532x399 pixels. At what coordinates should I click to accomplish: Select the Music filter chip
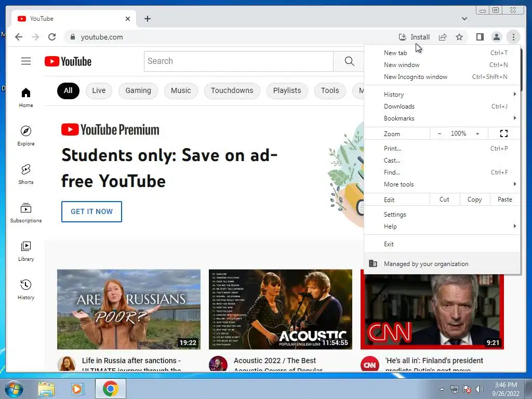point(181,90)
